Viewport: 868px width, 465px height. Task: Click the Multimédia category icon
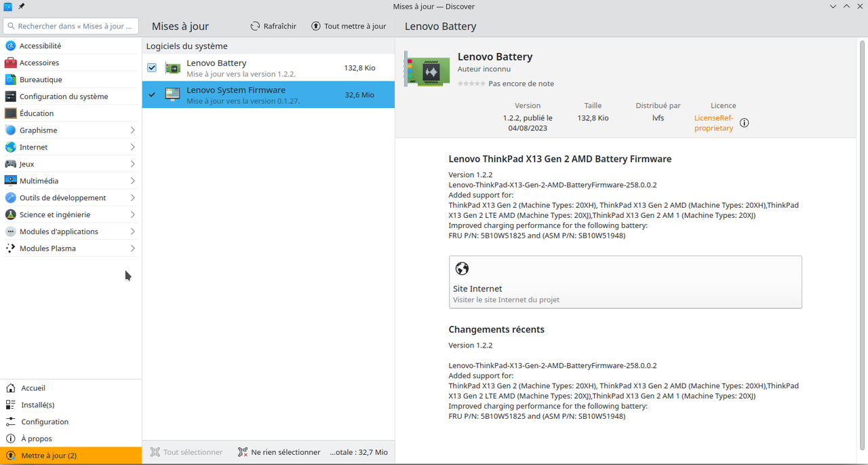tap(10, 181)
